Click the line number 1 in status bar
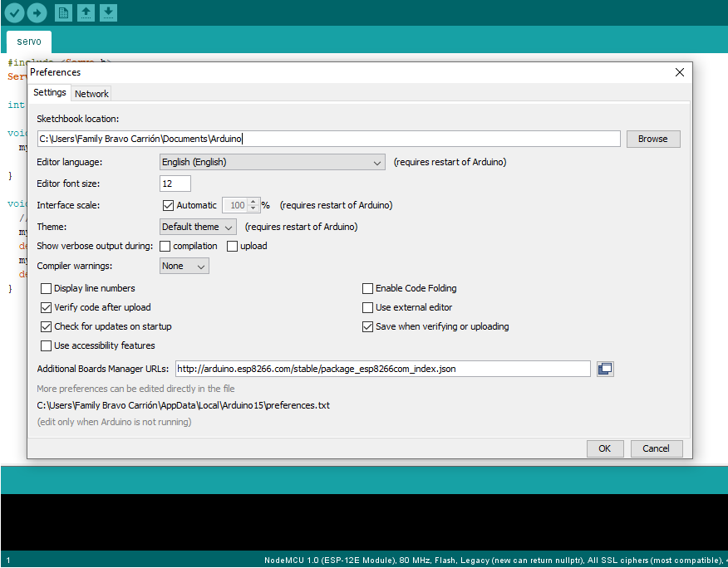The width and height of the screenshot is (728, 568). pyautogui.click(x=7, y=561)
